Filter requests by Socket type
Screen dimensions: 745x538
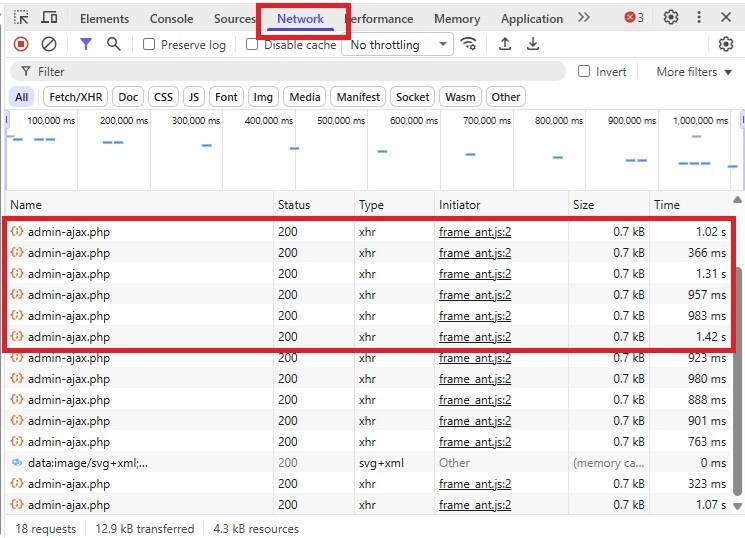pos(412,97)
